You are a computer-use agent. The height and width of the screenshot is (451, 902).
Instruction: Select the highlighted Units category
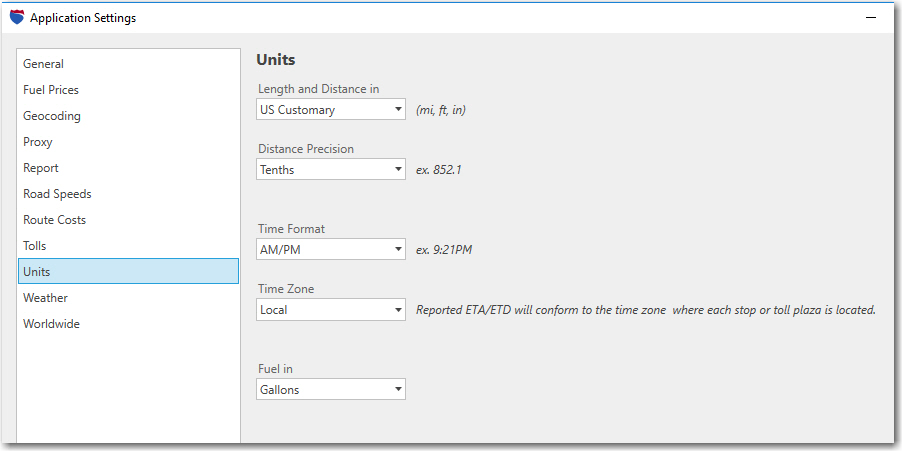[x=37, y=272]
